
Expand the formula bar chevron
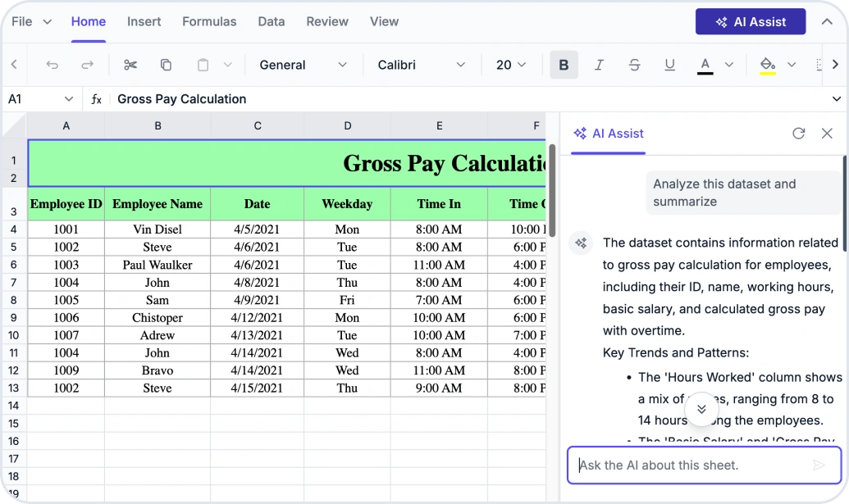click(x=837, y=99)
